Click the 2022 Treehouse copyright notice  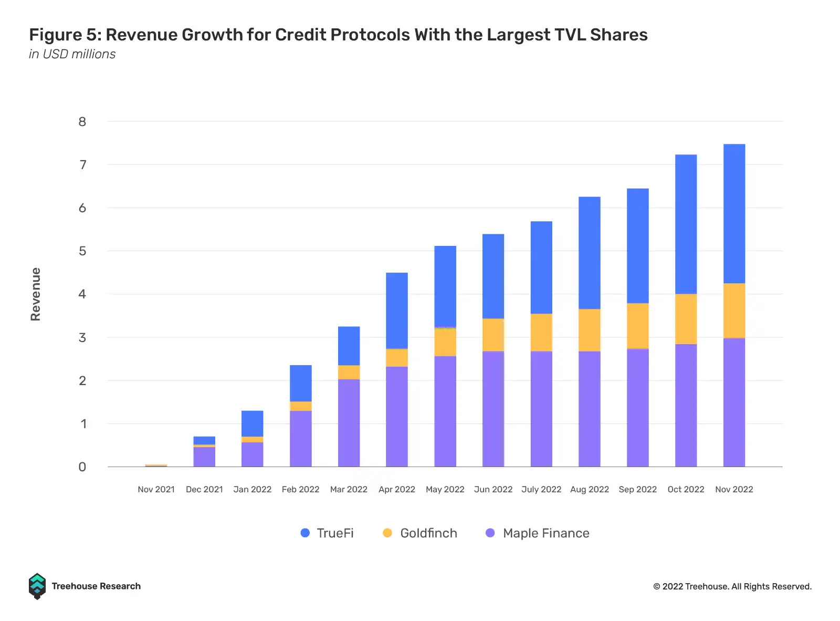pyautogui.click(x=732, y=586)
